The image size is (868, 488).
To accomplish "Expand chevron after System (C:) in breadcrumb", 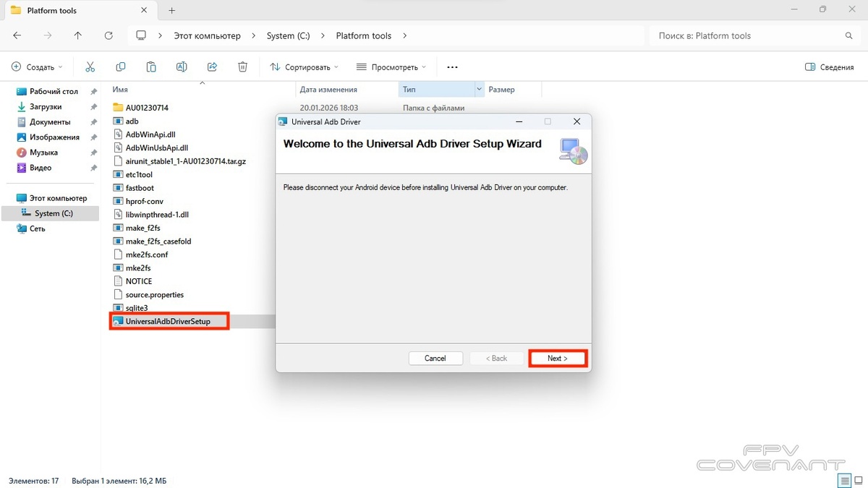I will [x=323, y=35].
